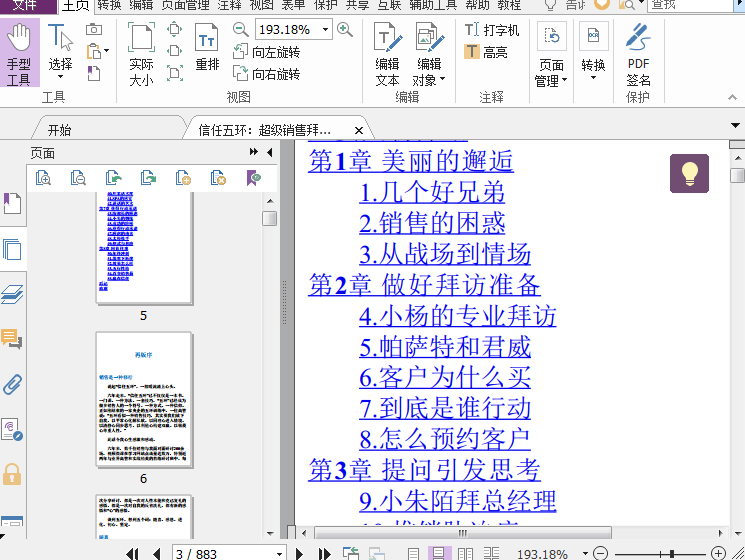Open status bar zoom level dropdown
The height and width of the screenshot is (560, 745).
coord(585,553)
